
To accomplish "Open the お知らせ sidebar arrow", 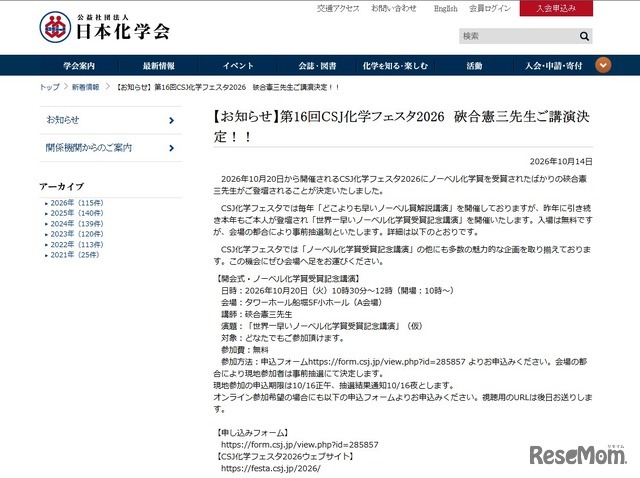I will coord(171,120).
